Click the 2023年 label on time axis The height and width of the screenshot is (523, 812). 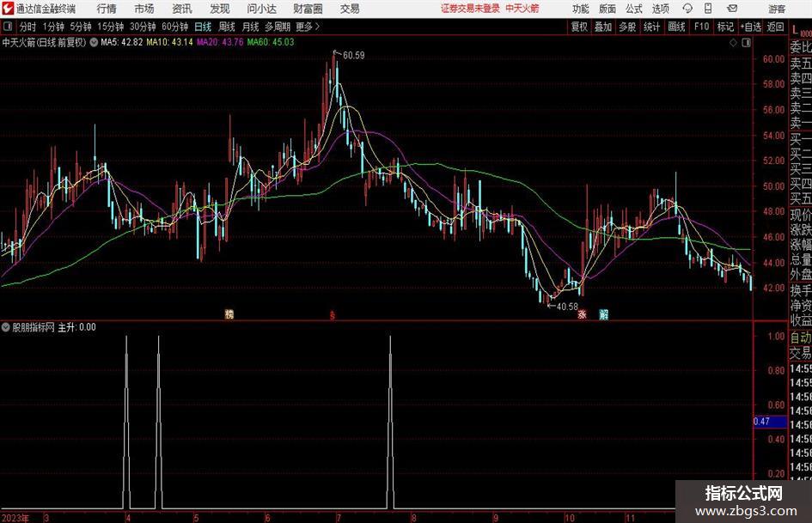click(x=15, y=518)
